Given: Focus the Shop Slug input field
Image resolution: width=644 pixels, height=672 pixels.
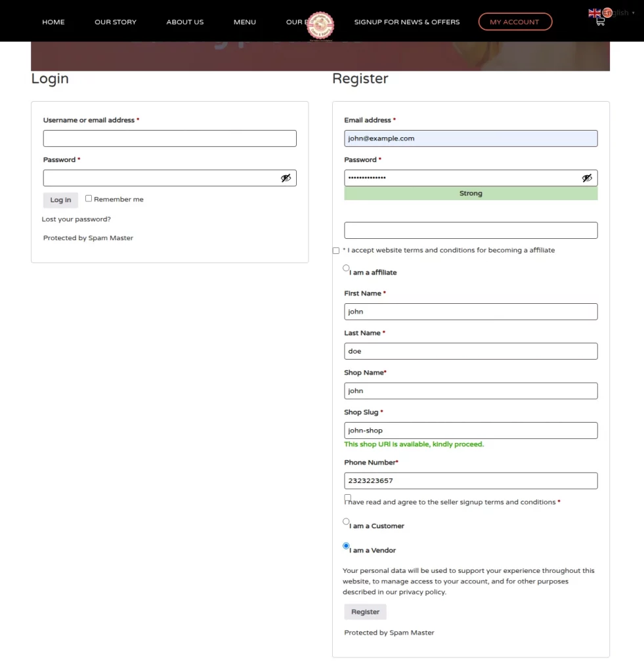Looking at the screenshot, I should 471,430.
